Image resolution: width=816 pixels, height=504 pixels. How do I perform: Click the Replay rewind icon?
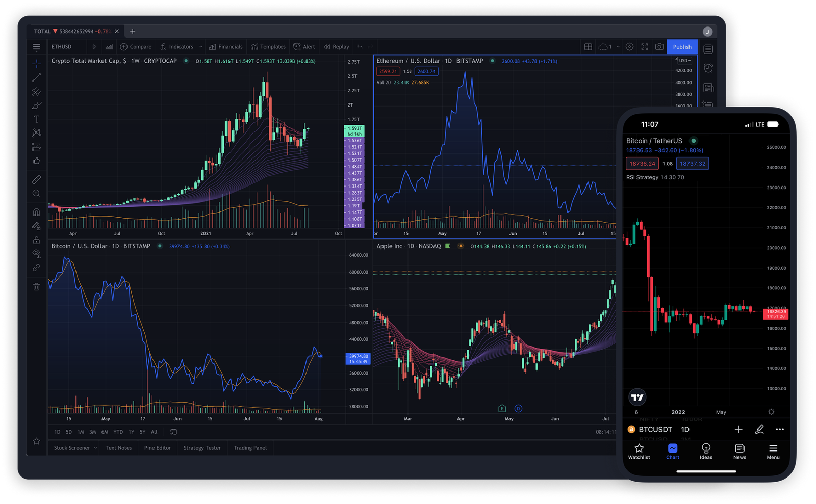(x=327, y=47)
